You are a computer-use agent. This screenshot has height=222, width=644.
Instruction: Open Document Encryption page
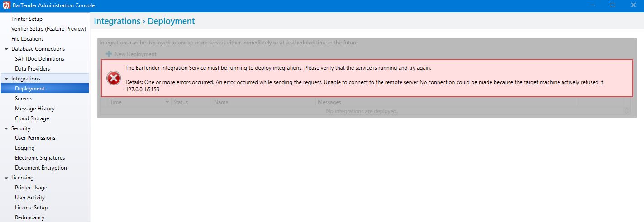pos(41,168)
